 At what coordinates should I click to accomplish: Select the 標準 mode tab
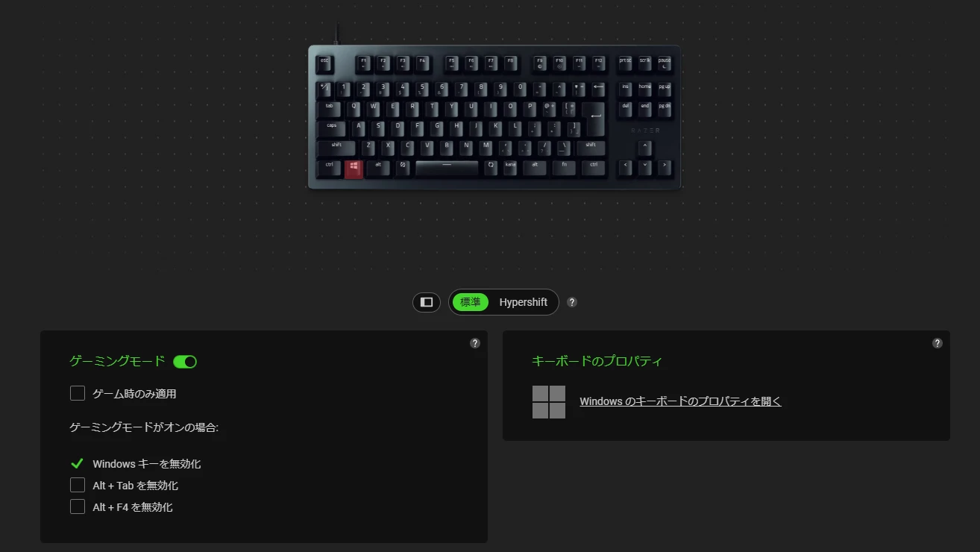pos(471,302)
